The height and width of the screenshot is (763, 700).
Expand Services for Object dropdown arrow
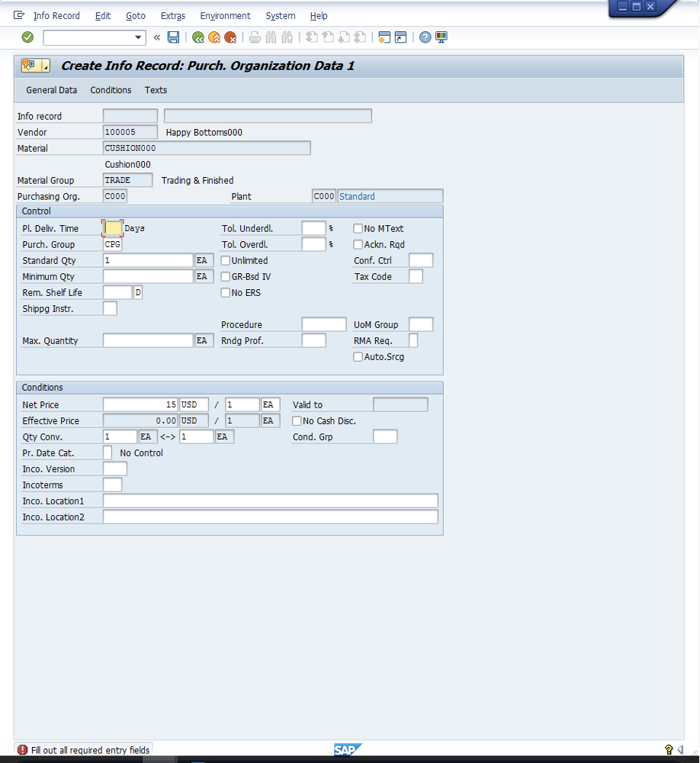coord(46,66)
